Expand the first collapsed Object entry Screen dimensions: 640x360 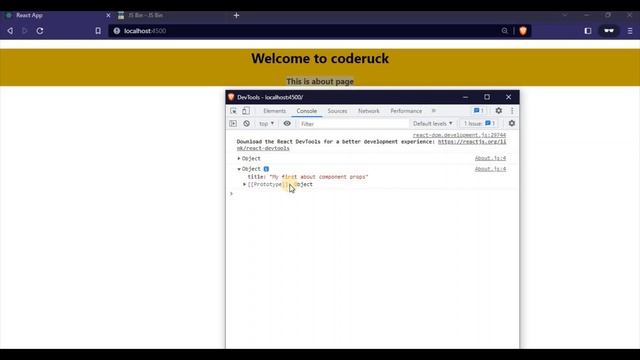[x=239, y=158]
